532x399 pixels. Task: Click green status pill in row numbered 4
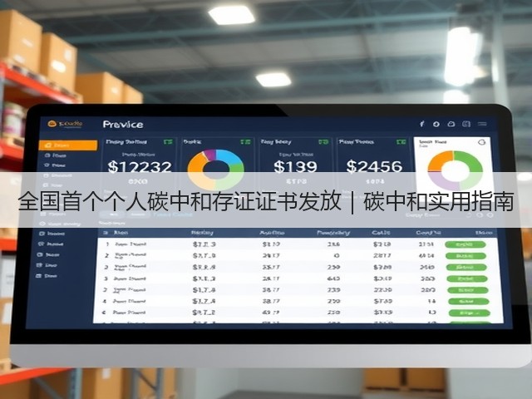point(469,301)
